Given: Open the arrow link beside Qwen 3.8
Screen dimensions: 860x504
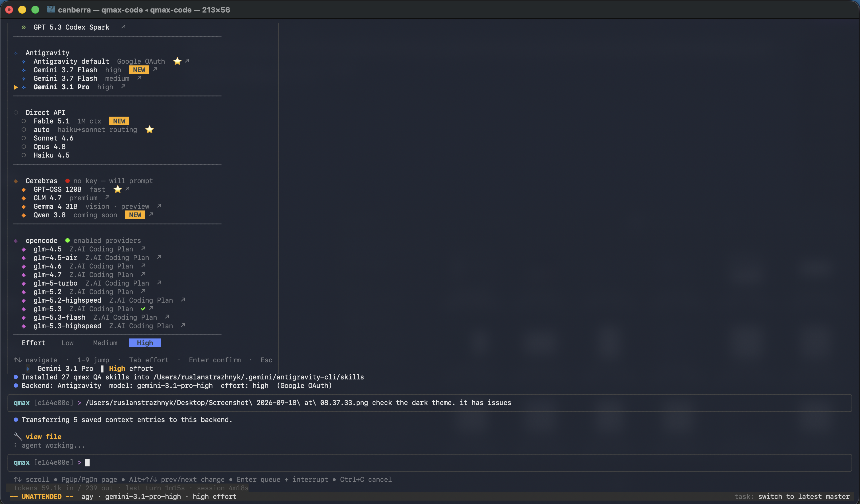Looking at the screenshot, I should click(151, 214).
